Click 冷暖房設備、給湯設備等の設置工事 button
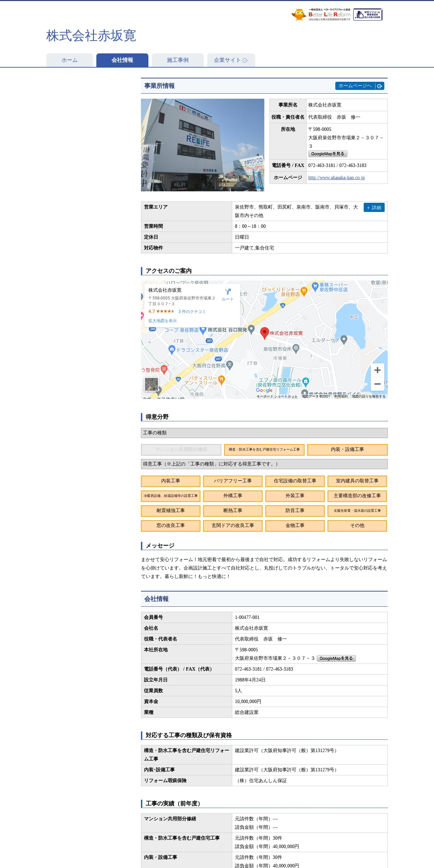 [x=171, y=496]
